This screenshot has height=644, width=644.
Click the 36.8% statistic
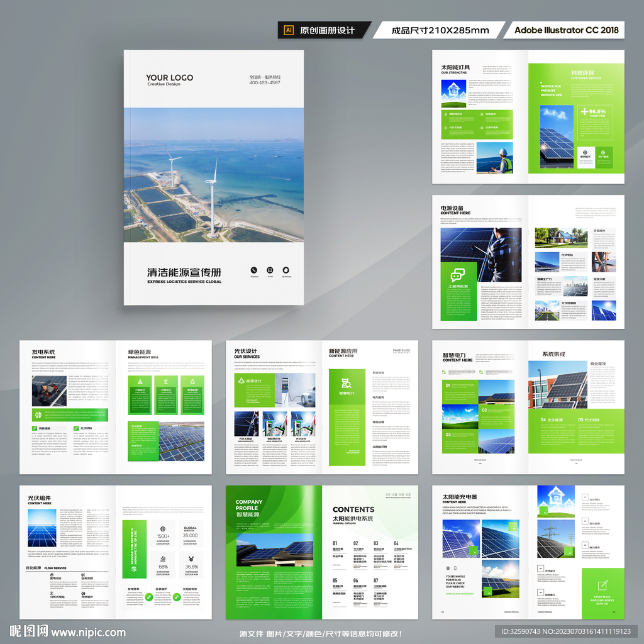[x=191, y=567]
